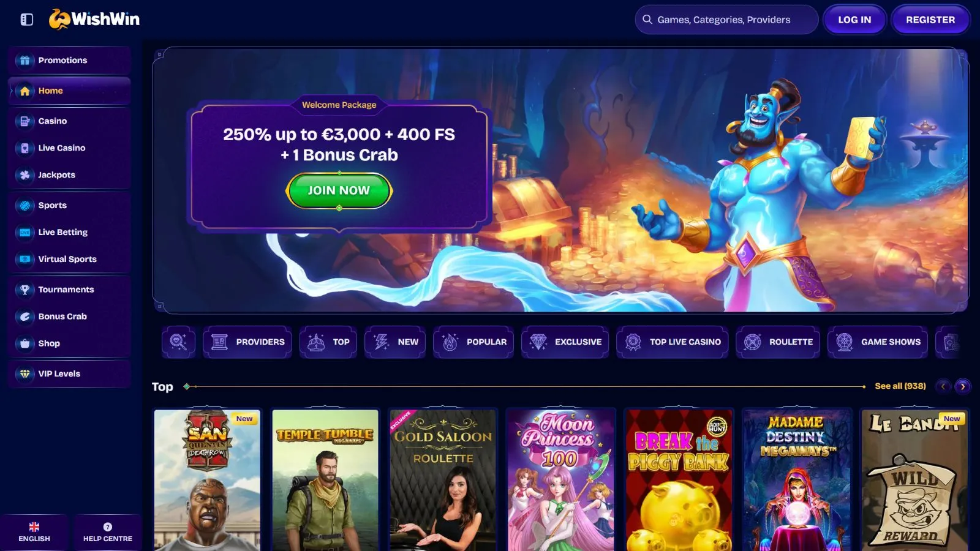The height and width of the screenshot is (551, 980).
Task: Click the game search magnifier category icon
Action: tap(179, 342)
